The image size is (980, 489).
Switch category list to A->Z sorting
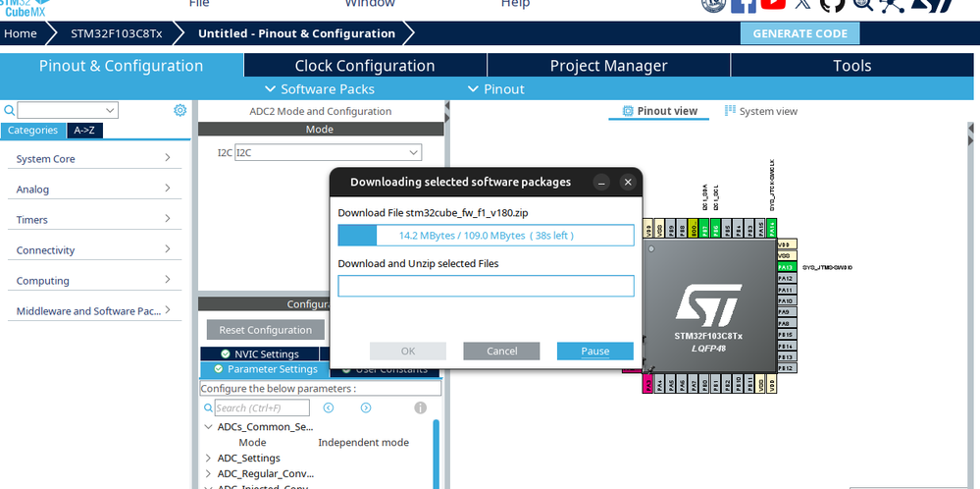tap(84, 130)
